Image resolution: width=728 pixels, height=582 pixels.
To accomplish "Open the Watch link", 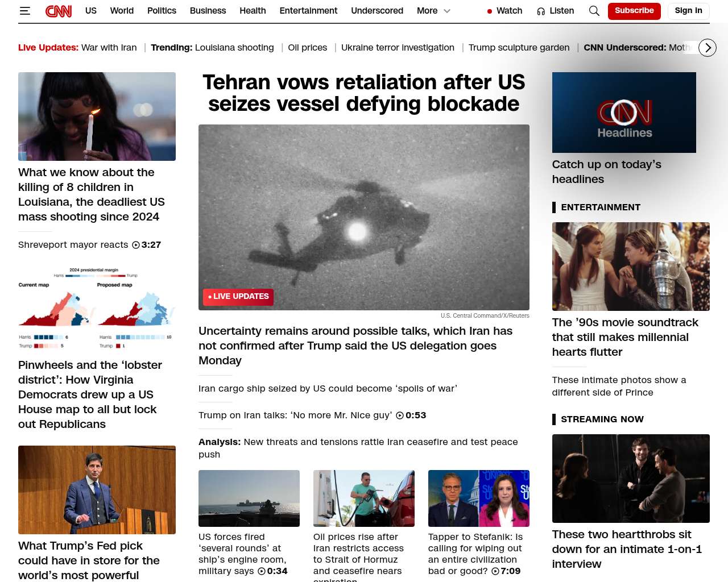I will (509, 11).
